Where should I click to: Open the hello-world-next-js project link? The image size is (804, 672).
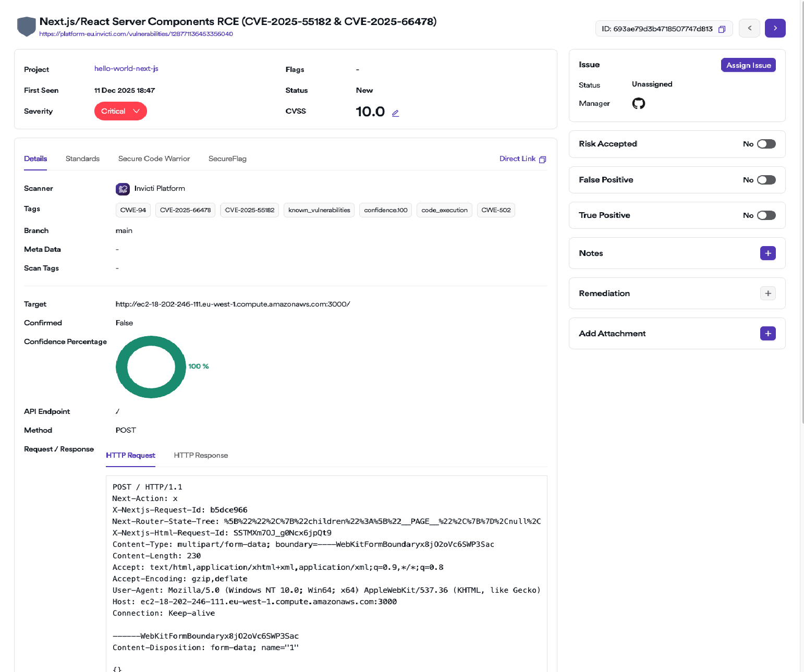coord(126,68)
